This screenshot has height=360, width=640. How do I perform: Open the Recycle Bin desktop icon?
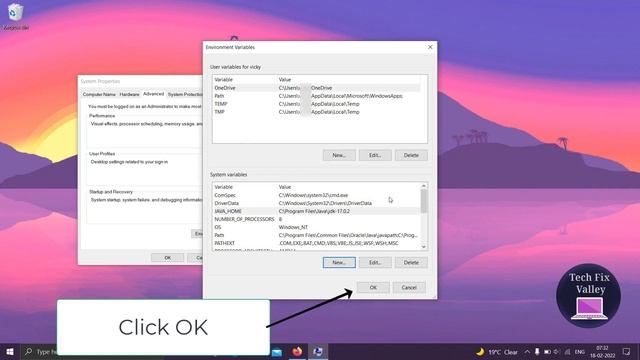[16, 16]
